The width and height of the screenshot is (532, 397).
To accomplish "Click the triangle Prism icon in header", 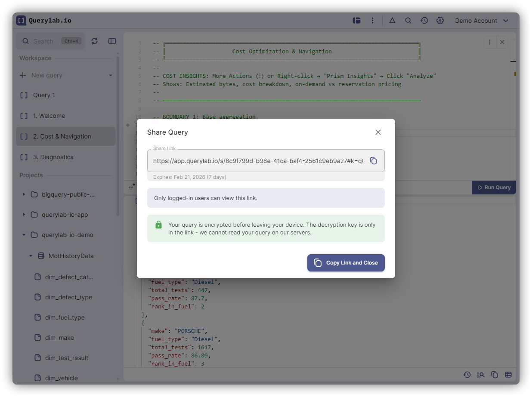I will pos(392,21).
